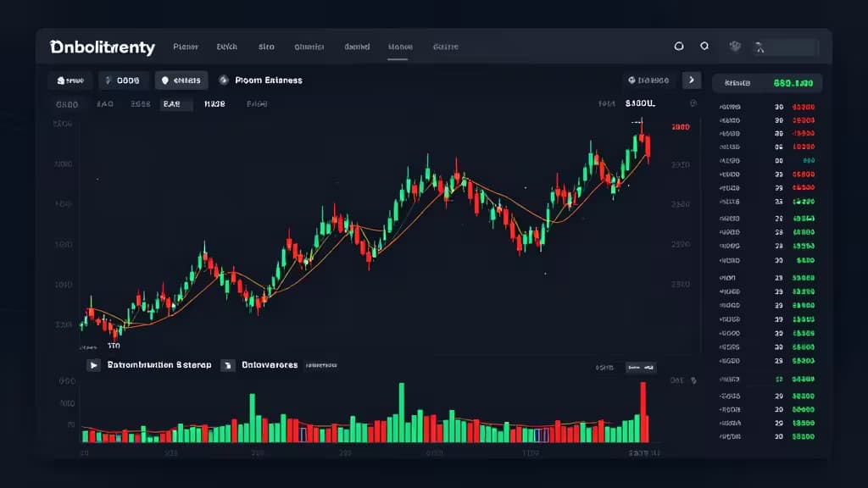Click the tiny icon at volume chart's top right
Image resolution: width=868 pixels, height=488 pixels.
coord(693,380)
